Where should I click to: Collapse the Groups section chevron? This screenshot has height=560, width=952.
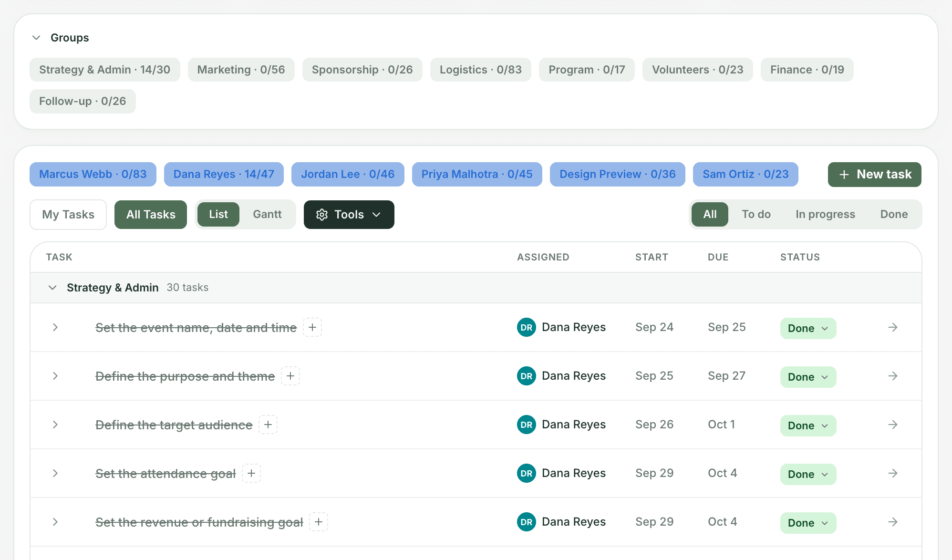point(36,37)
